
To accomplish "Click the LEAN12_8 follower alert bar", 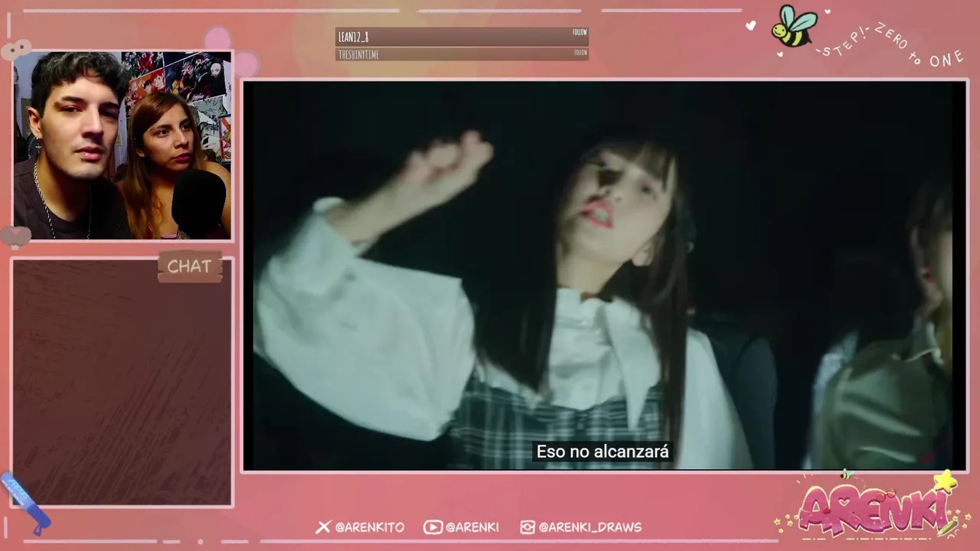I will pyautogui.click(x=462, y=36).
